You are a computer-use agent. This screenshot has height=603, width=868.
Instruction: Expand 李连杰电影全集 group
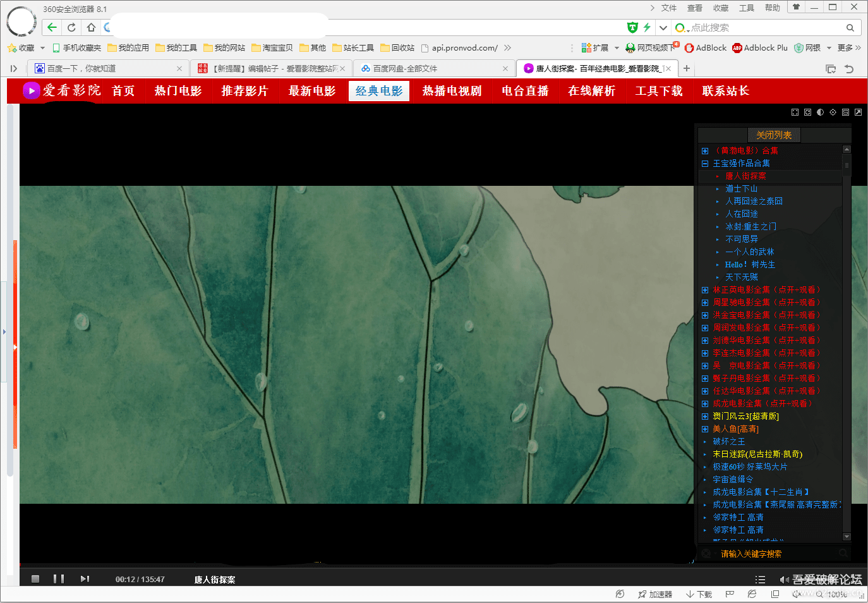point(705,353)
